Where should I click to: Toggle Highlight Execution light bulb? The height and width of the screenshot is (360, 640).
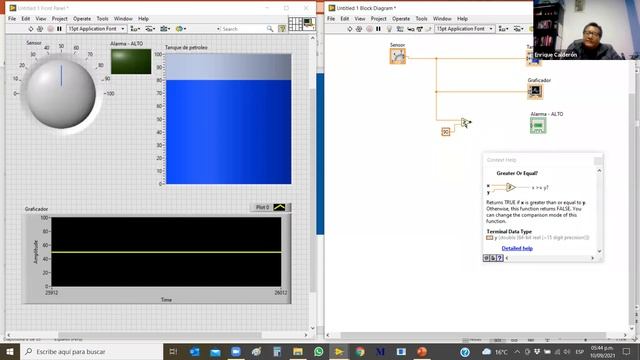pyautogui.click(x=389, y=29)
